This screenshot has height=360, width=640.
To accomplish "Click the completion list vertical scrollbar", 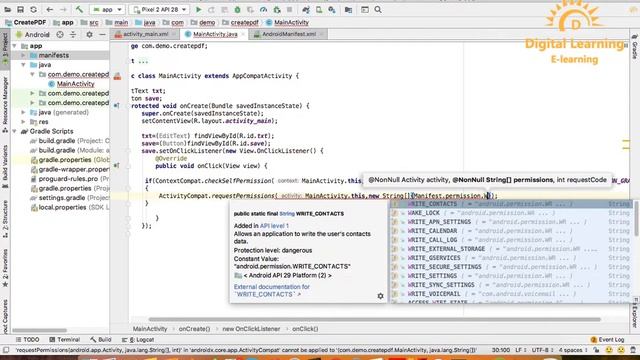I will point(637,218).
